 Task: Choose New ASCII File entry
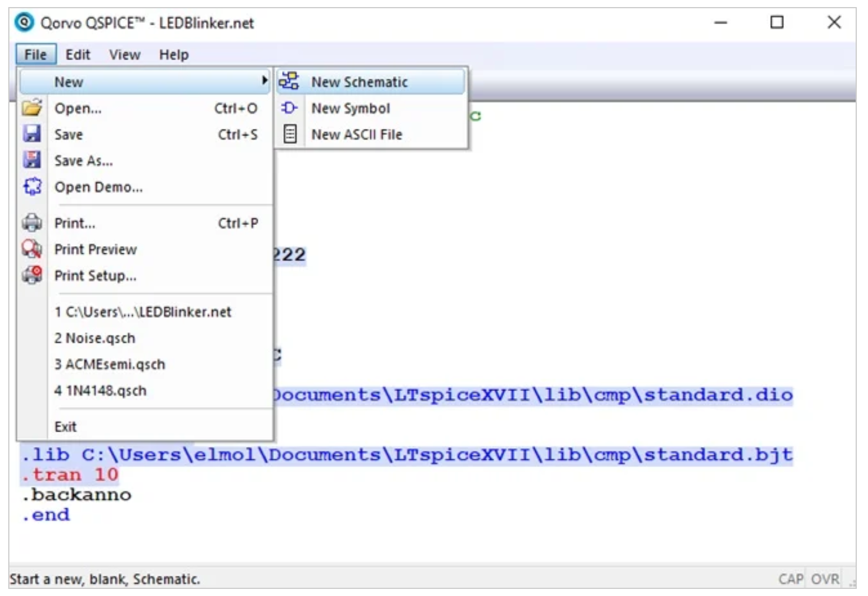coord(371,134)
